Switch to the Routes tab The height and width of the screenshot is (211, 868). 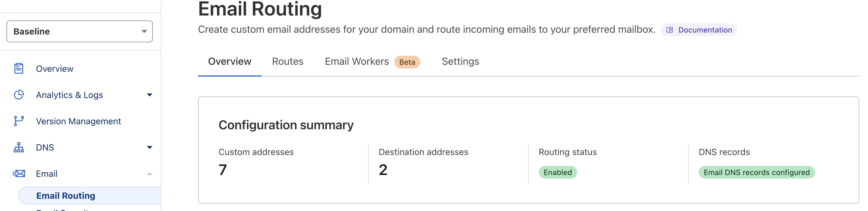[287, 61]
